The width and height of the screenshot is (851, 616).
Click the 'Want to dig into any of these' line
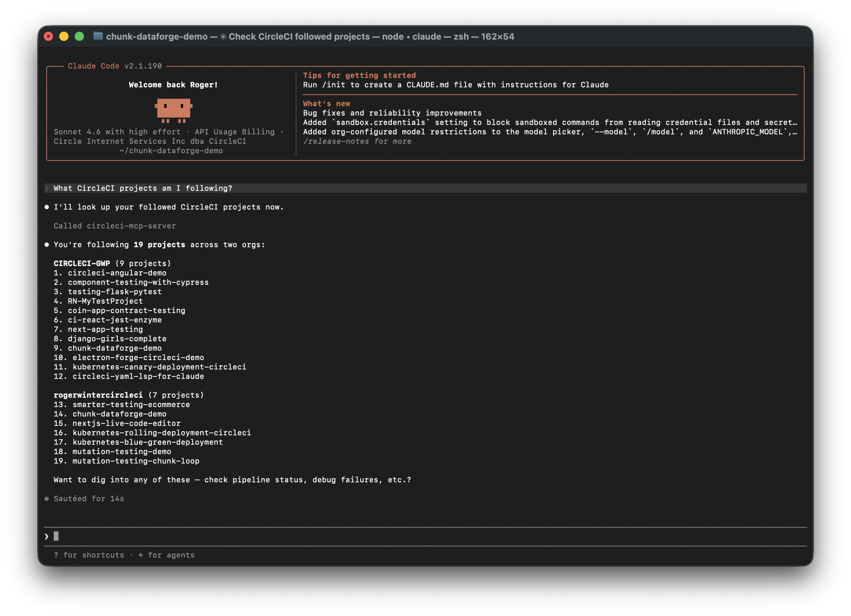[x=232, y=480]
